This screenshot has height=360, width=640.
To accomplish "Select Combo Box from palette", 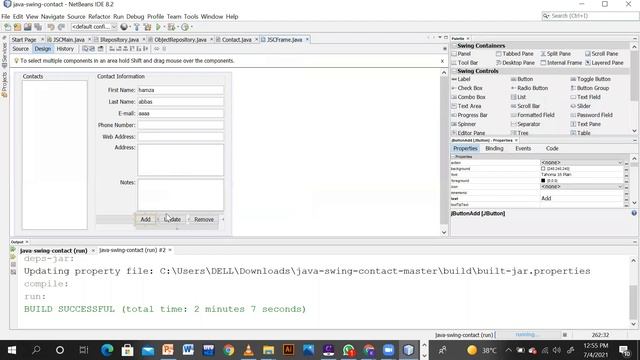I will 469,97.
